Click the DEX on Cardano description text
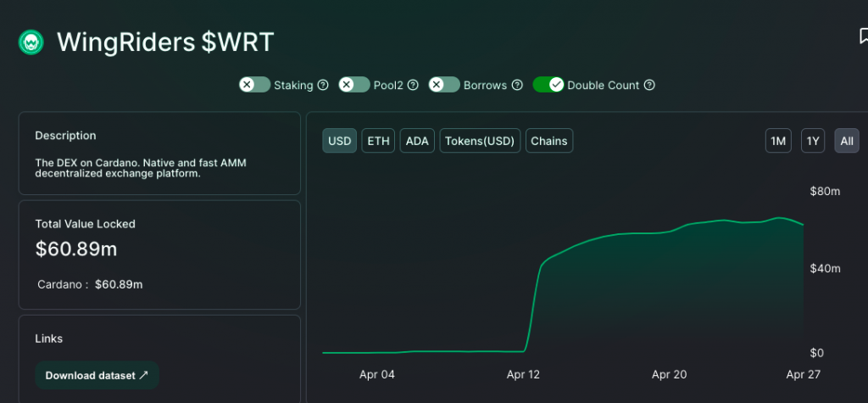 tap(141, 168)
